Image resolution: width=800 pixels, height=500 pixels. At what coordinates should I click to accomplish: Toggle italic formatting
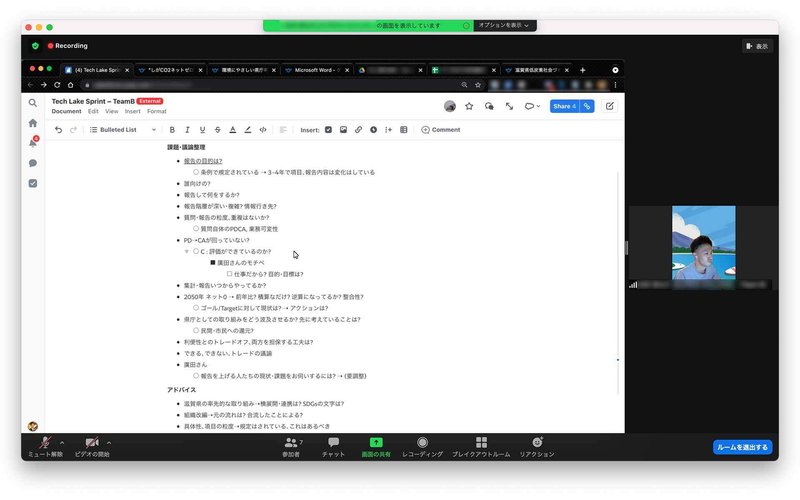click(187, 130)
